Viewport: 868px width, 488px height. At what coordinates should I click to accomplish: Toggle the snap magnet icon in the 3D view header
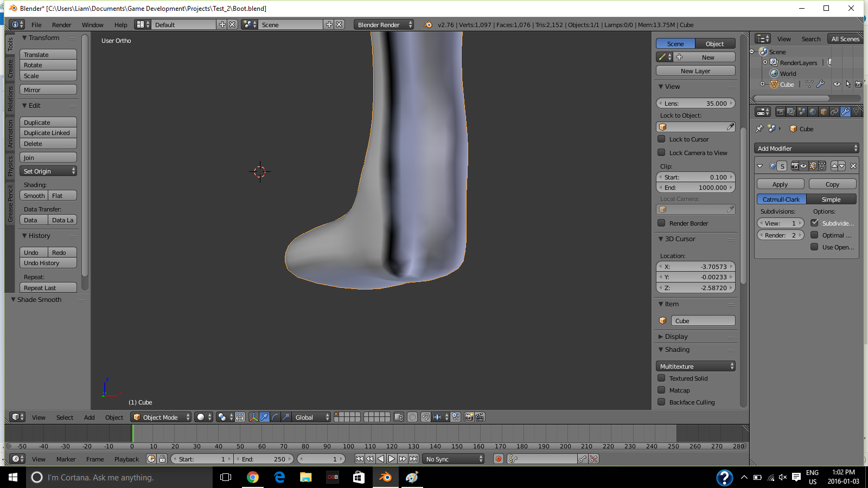point(426,417)
